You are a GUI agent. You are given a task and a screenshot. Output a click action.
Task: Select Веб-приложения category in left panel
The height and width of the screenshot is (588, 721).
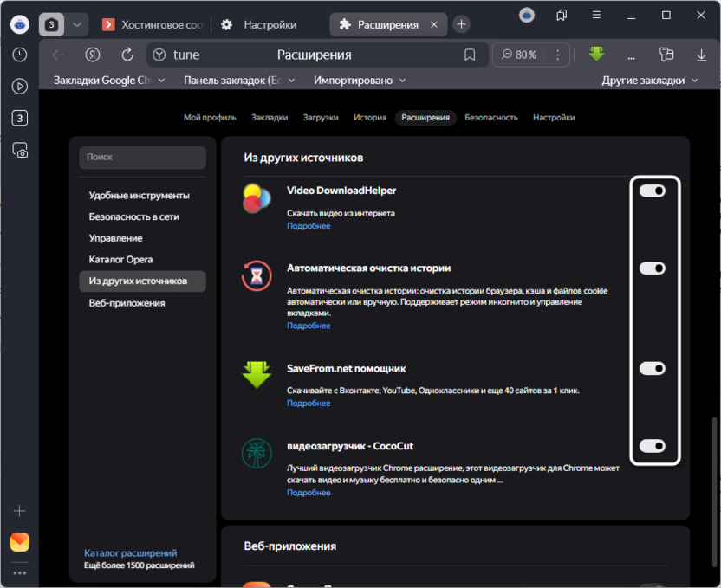[x=142, y=303]
